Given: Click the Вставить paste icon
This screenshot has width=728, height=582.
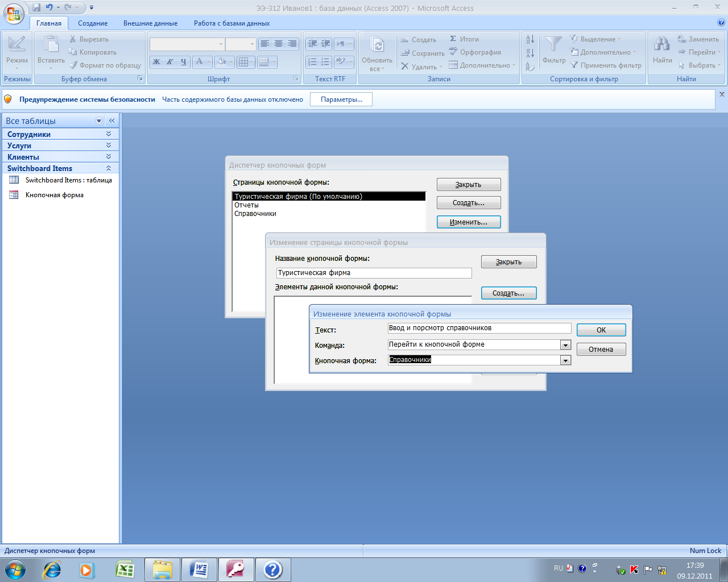Looking at the screenshot, I should (51, 45).
